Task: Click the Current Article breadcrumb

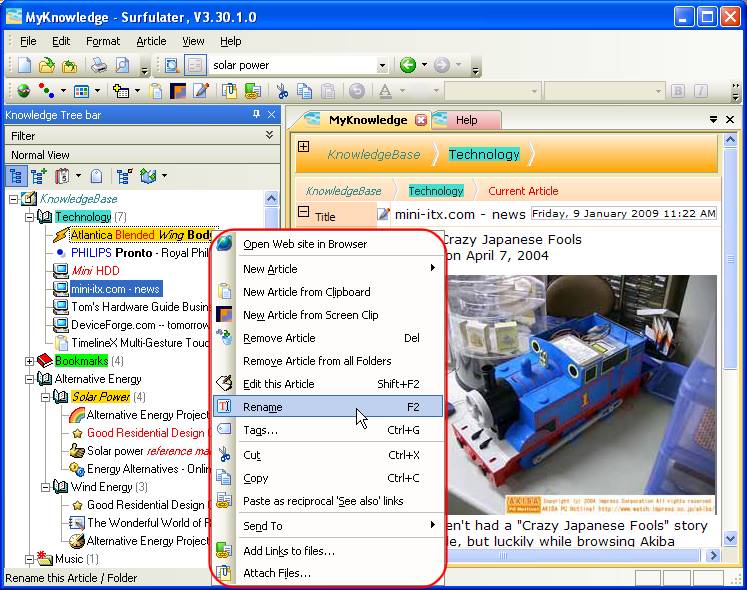Action: pos(523,191)
